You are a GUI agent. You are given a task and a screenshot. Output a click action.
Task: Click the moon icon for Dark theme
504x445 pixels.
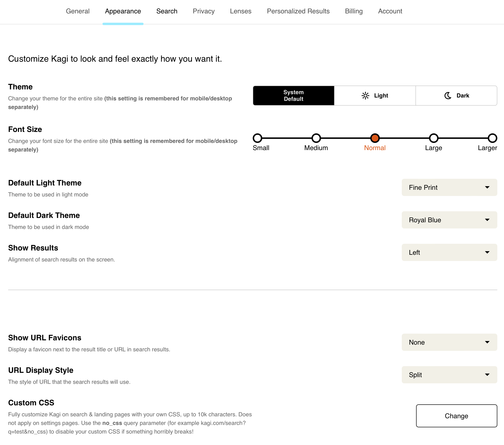[448, 95]
